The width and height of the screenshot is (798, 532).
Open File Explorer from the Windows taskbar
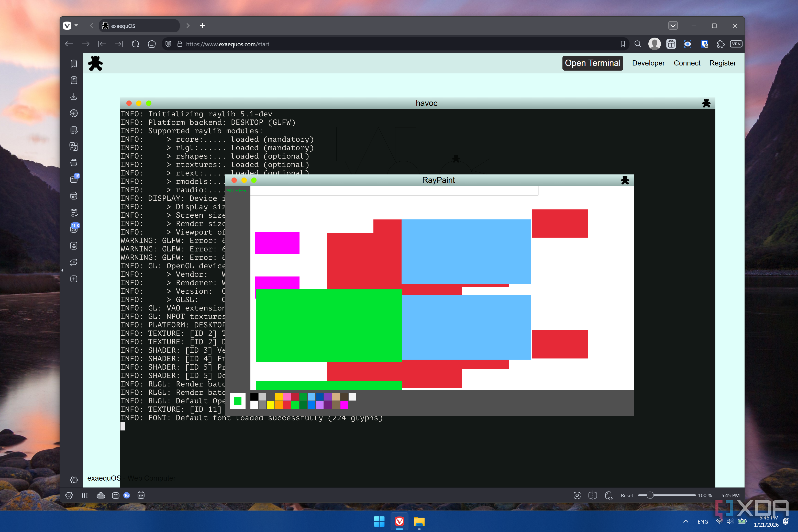point(419,522)
